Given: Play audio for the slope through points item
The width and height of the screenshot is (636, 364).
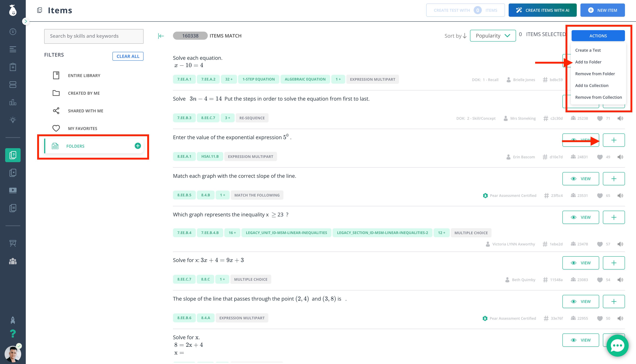Looking at the screenshot, I should [x=620, y=318].
